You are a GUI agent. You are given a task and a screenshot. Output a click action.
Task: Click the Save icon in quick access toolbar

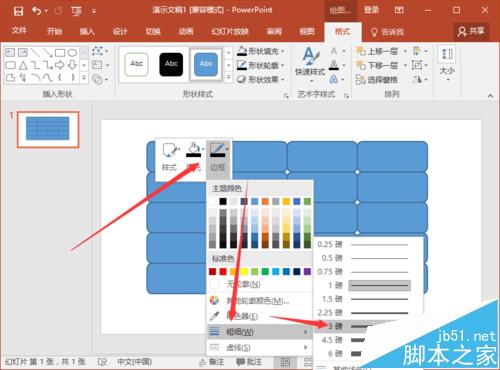click(x=18, y=12)
